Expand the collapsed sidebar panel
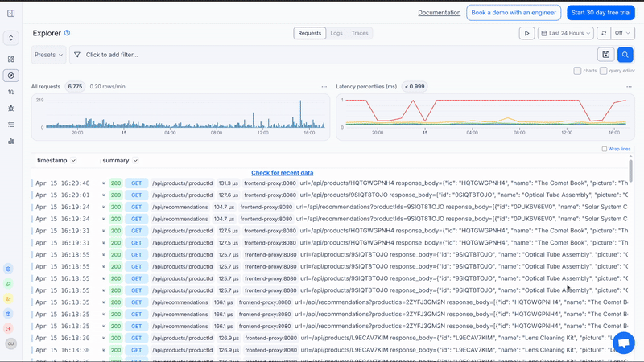Viewport: 644px width, 362px height. point(10,13)
